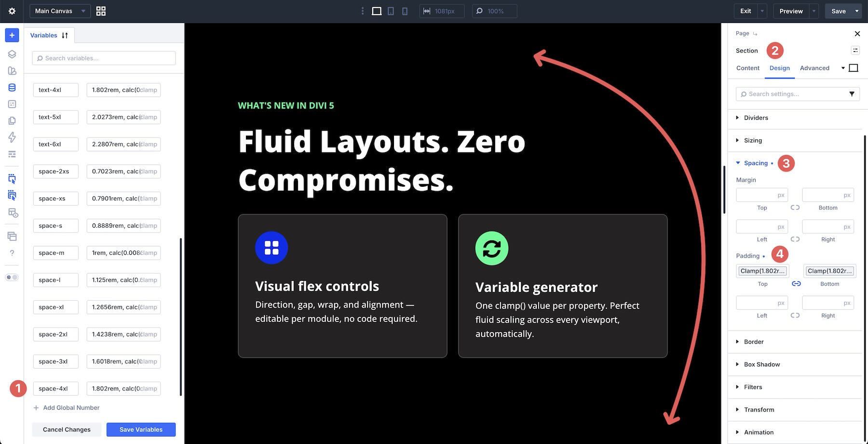Open the builder settings gear
This screenshot has width=868, height=444.
12,11
